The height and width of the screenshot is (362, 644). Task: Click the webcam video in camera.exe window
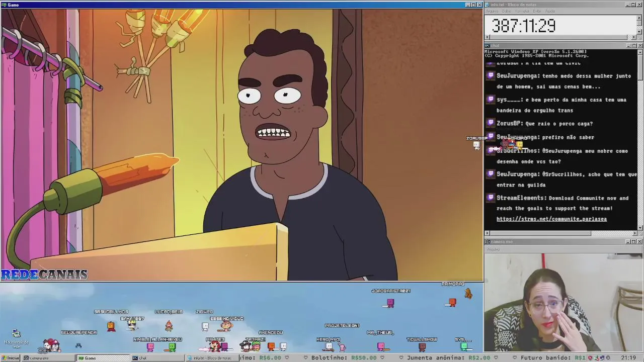coord(563,302)
